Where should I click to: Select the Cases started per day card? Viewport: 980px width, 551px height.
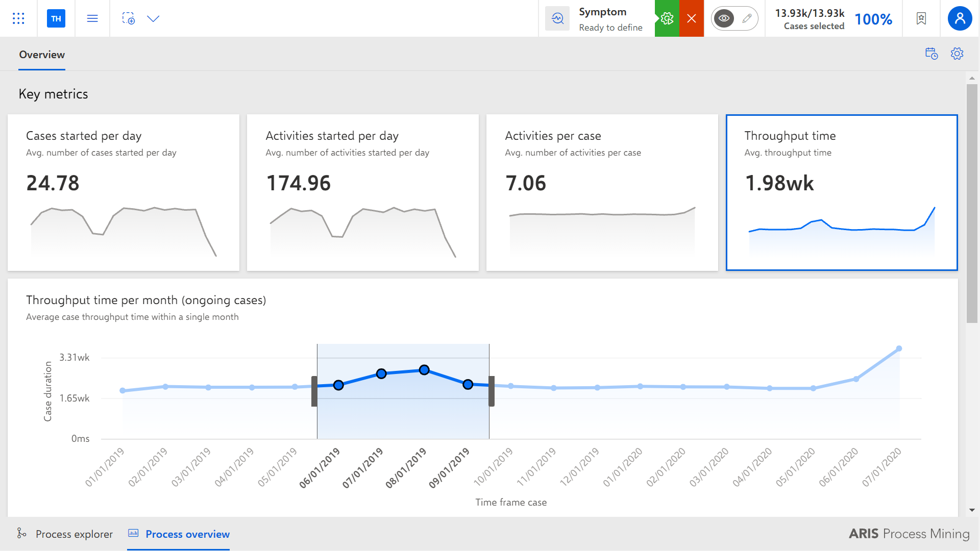click(124, 192)
